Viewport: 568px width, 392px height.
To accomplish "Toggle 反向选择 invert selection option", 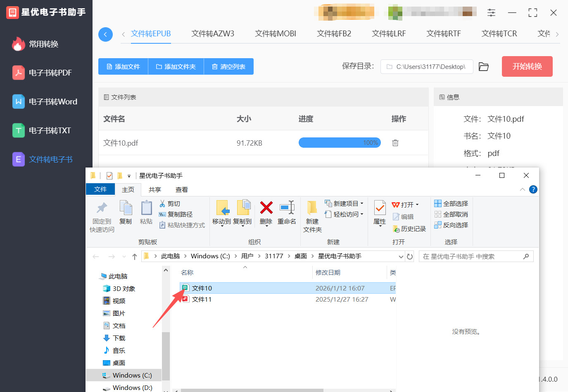I will [x=451, y=225].
